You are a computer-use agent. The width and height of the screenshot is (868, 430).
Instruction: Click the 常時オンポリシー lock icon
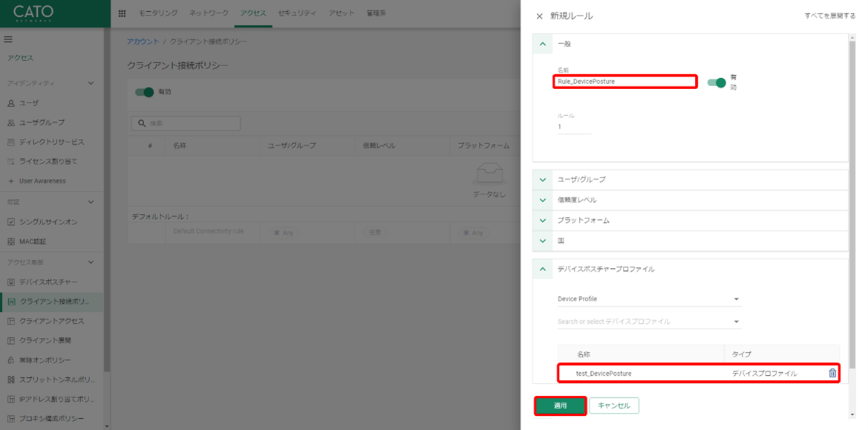(11, 360)
